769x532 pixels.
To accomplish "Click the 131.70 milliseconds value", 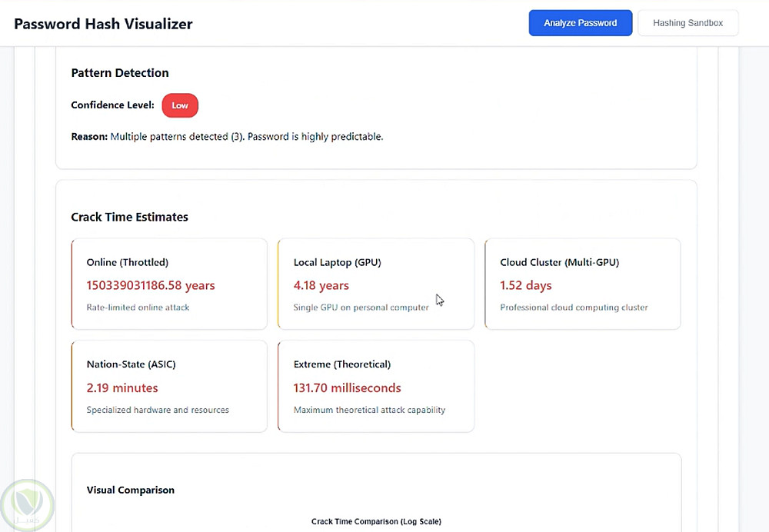I will coord(347,387).
